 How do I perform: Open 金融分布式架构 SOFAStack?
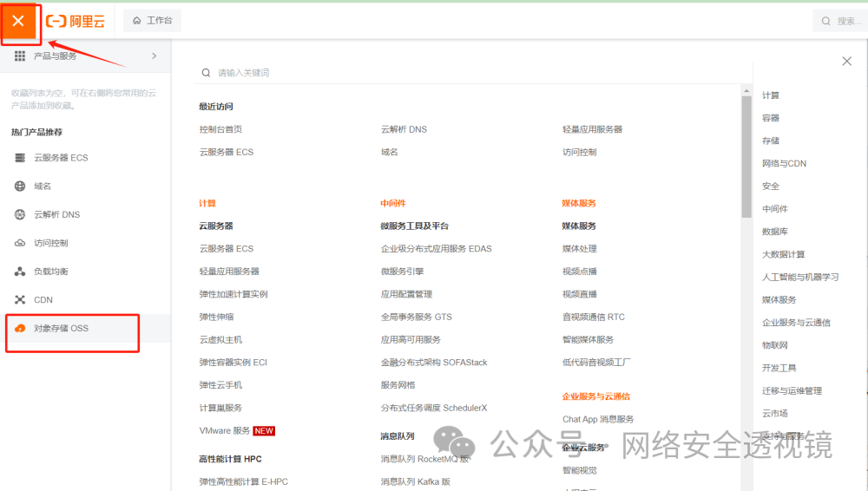434,362
